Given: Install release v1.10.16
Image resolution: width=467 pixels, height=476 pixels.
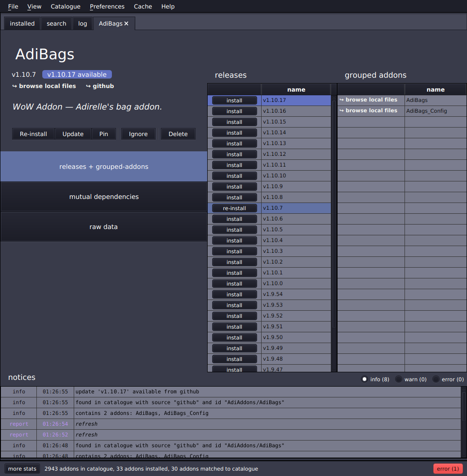Looking at the screenshot, I should click(234, 111).
